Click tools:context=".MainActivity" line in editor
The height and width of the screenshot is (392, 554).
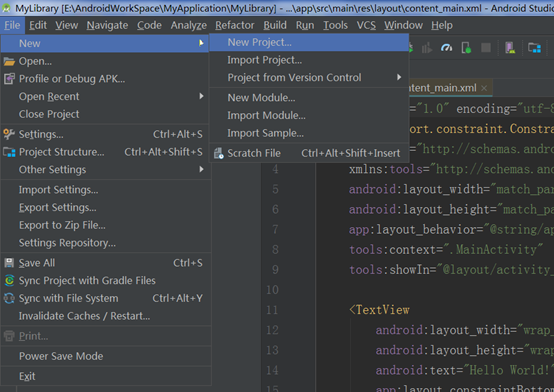tap(446, 250)
